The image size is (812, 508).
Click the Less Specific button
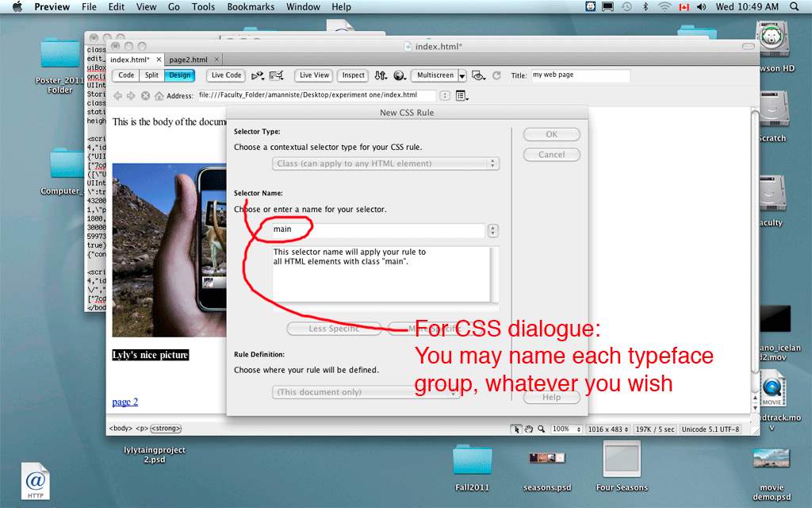(334, 329)
